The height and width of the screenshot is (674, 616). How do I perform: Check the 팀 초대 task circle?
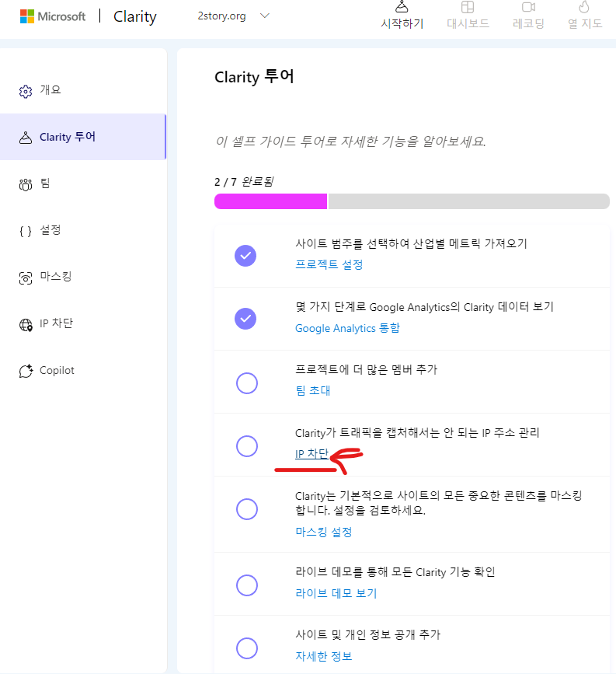246,382
